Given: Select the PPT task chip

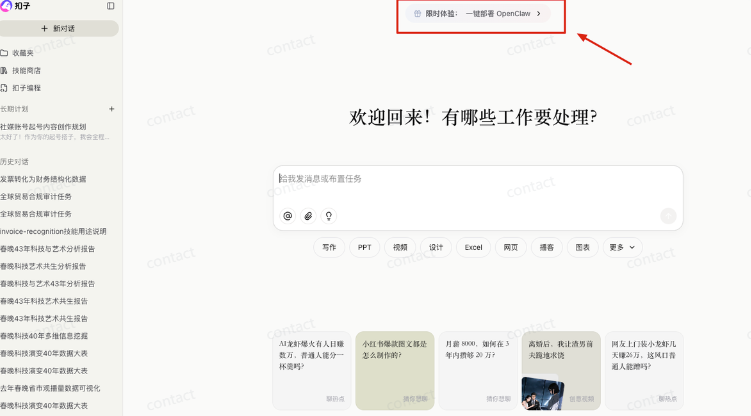Looking at the screenshot, I should [x=365, y=247].
